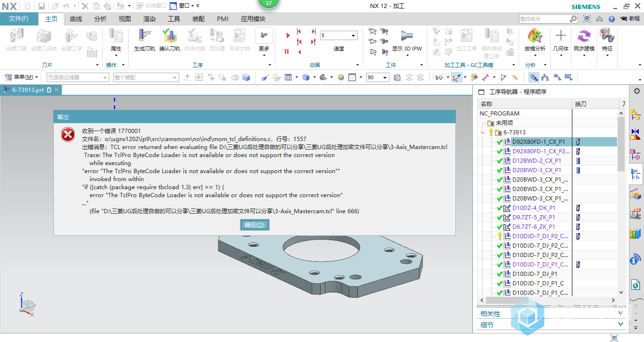Image resolution: width=644 pixels, height=342 pixels.
Task: Switch to the Render (渲染) tab
Action: [x=149, y=19]
